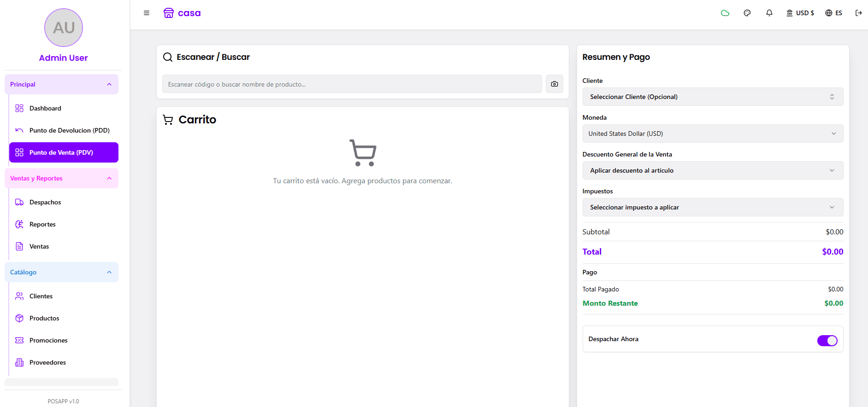The height and width of the screenshot is (407, 868).
Task: Collapse the Ventas y Reportes section
Action: (61, 178)
